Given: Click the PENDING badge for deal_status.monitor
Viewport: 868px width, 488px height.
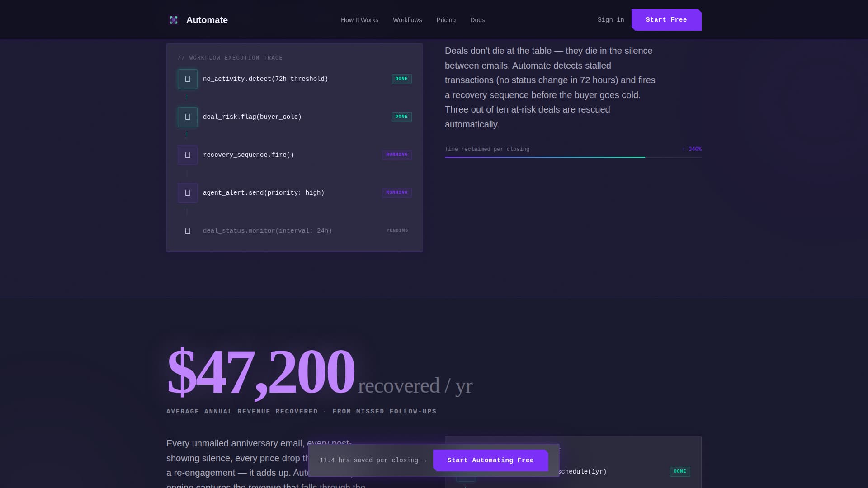Looking at the screenshot, I should 397,231.
